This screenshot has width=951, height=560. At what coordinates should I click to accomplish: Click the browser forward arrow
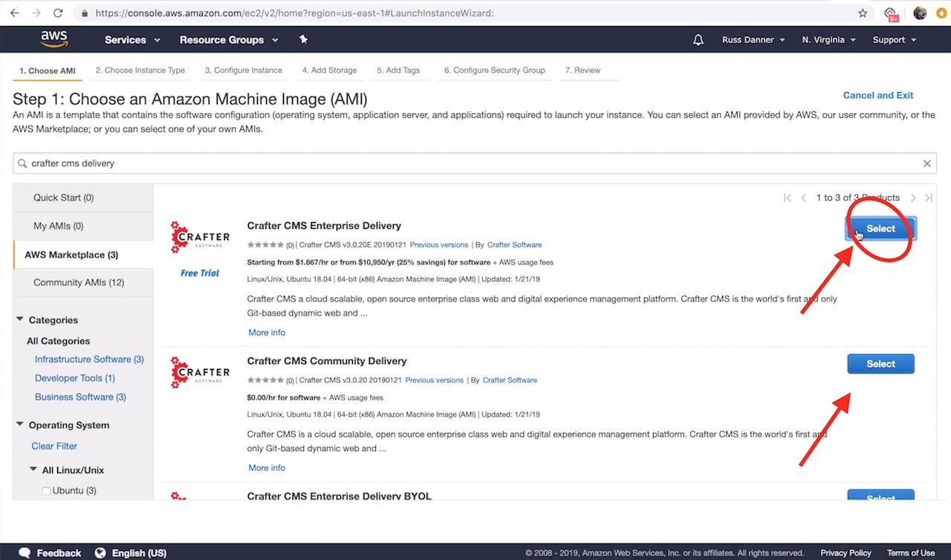pyautogui.click(x=36, y=13)
